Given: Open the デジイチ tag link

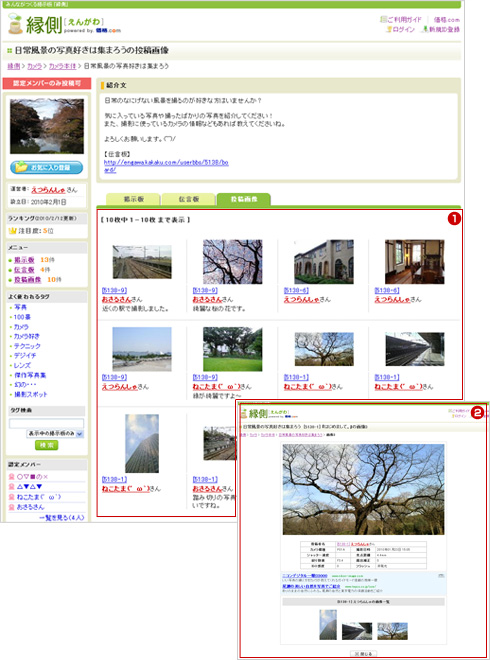Looking at the screenshot, I should tap(25, 356).
